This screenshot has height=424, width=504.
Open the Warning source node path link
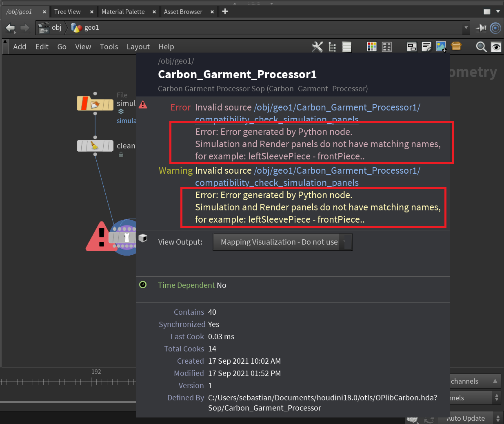(x=337, y=171)
